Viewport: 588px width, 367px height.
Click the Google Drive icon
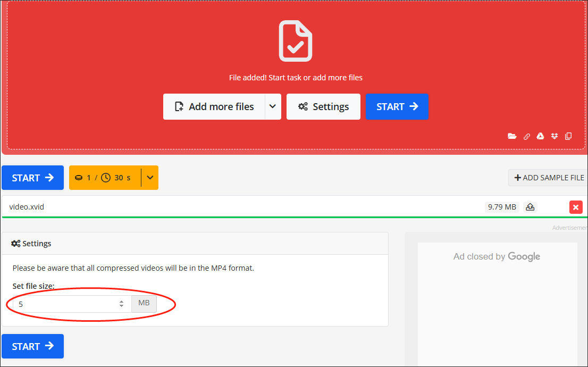pyautogui.click(x=540, y=136)
